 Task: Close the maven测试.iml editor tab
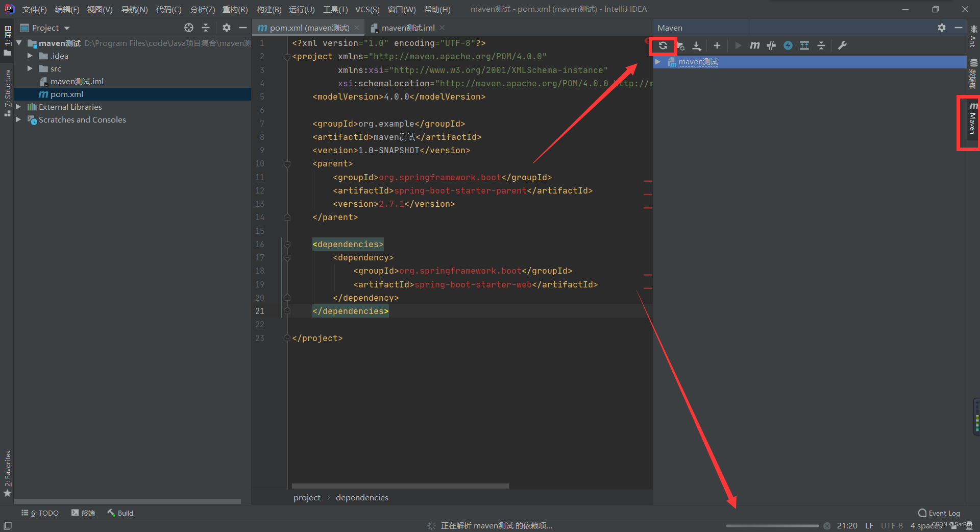click(x=442, y=28)
